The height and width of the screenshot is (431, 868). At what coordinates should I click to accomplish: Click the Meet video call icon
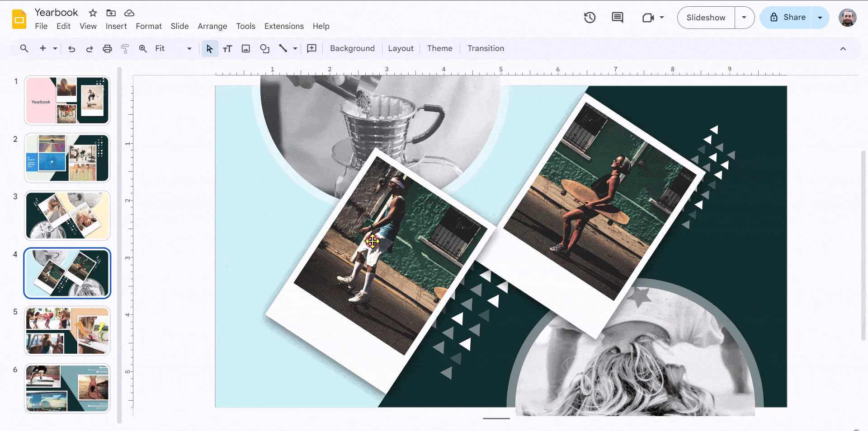pos(649,18)
